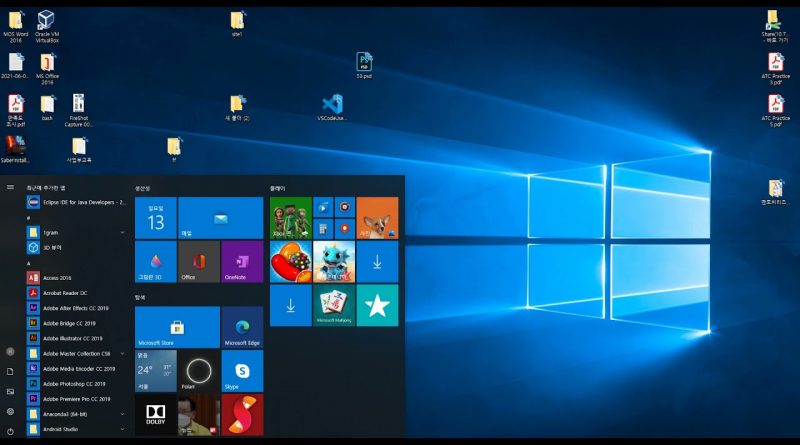Launch the Paint 3D tile
Viewport: 800px width, 445px height.
(x=156, y=262)
